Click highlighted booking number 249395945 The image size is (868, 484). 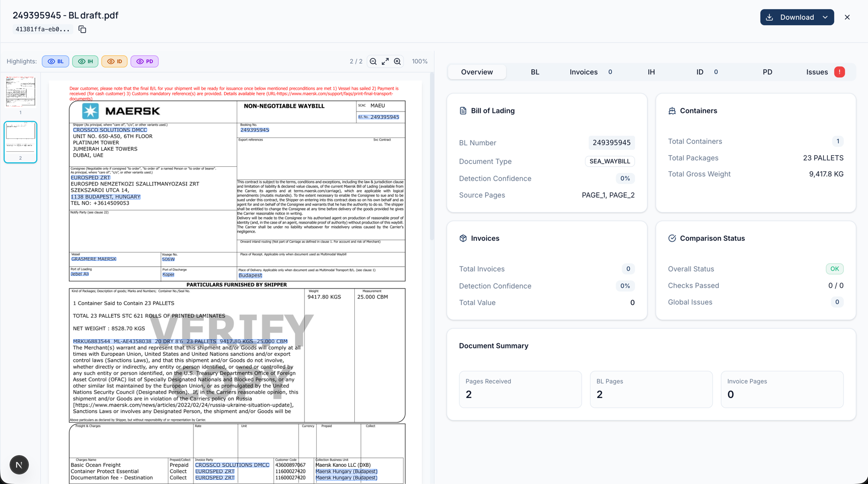point(255,130)
